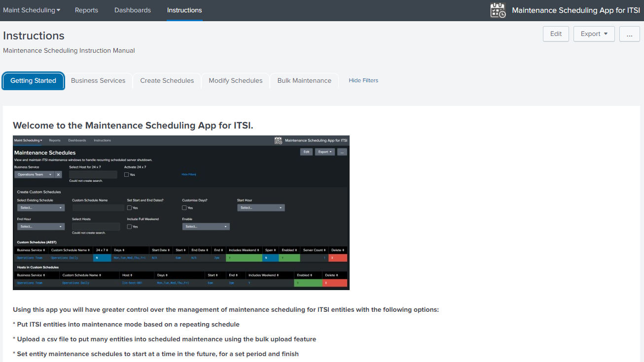
Task: Open the Modify Schedules tab
Action: coord(236,81)
